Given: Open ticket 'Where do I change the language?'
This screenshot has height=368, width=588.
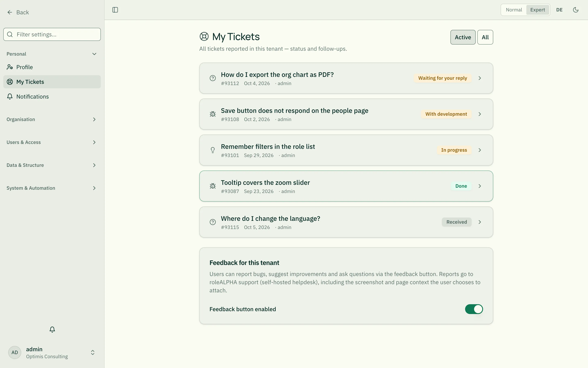Looking at the screenshot, I should coord(346,222).
